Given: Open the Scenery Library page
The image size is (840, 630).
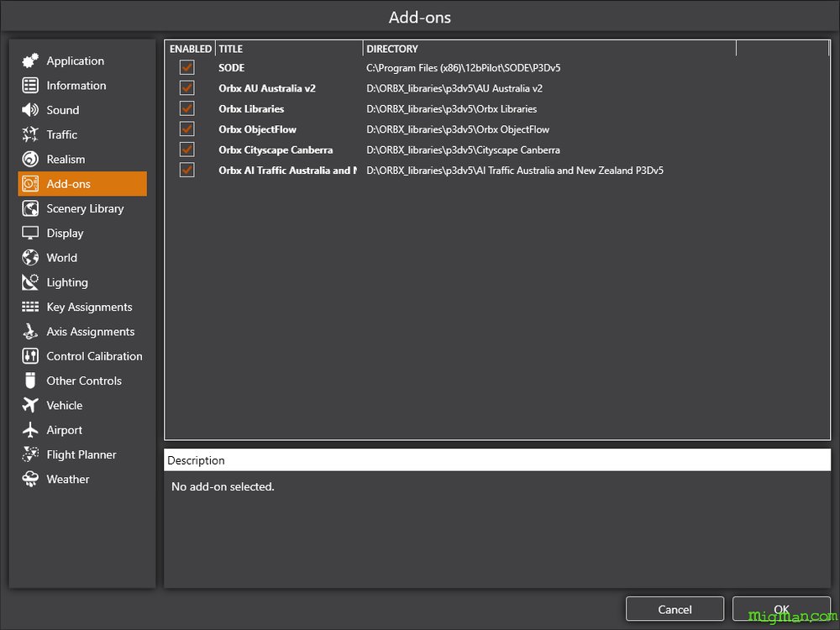Looking at the screenshot, I should pyautogui.click(x=82, y=208).
